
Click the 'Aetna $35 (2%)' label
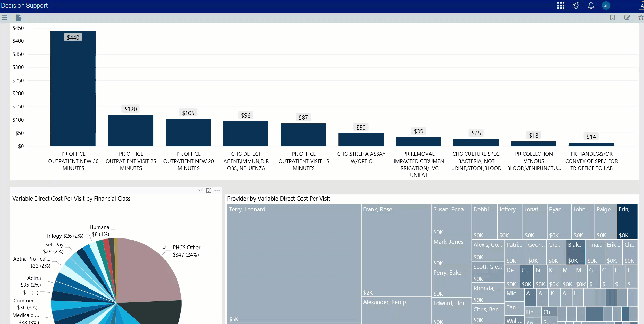31,282
